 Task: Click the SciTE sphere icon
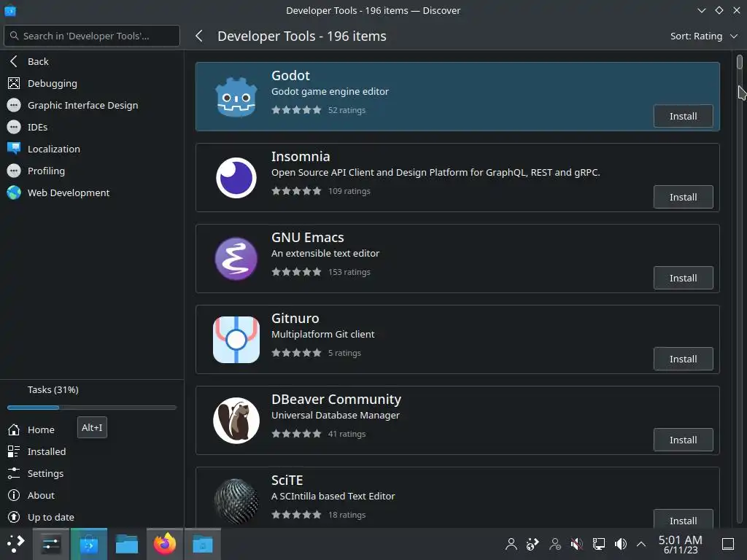(236, 502)
